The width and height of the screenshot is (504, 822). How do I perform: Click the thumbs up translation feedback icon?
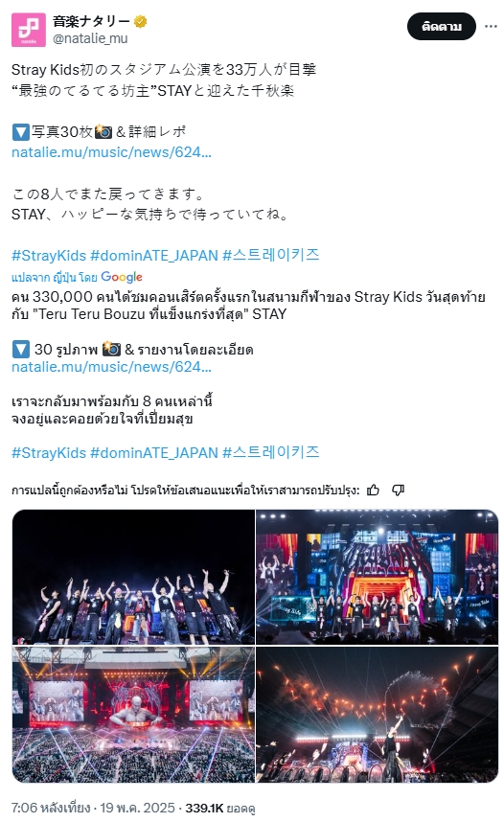click(373, 491)
